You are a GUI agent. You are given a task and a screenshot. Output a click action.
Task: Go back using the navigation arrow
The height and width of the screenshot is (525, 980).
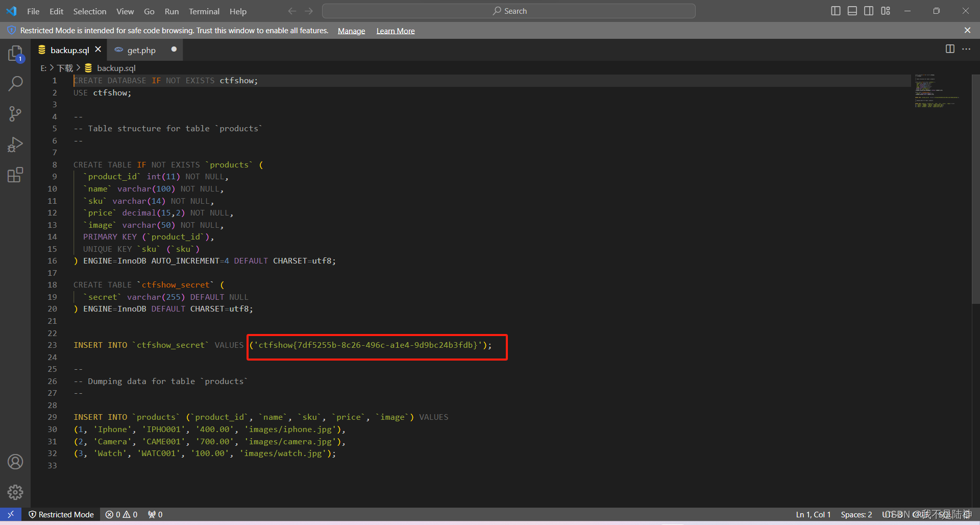coord(292,11)
